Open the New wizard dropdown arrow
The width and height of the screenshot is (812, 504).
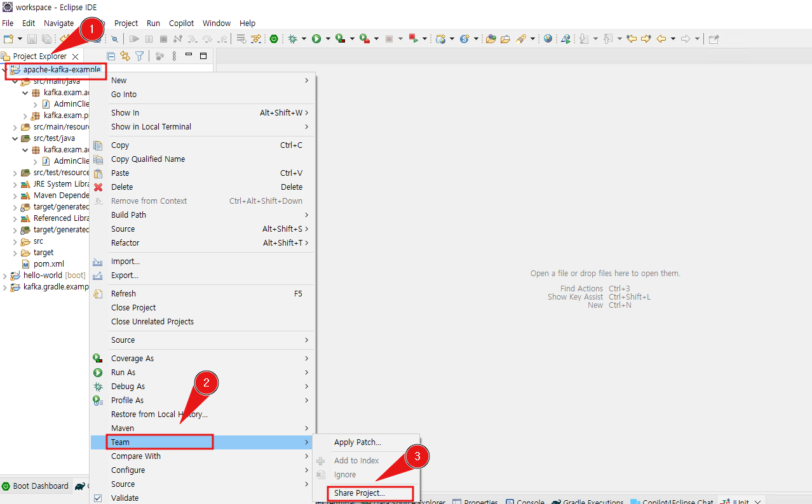[20, 39]
